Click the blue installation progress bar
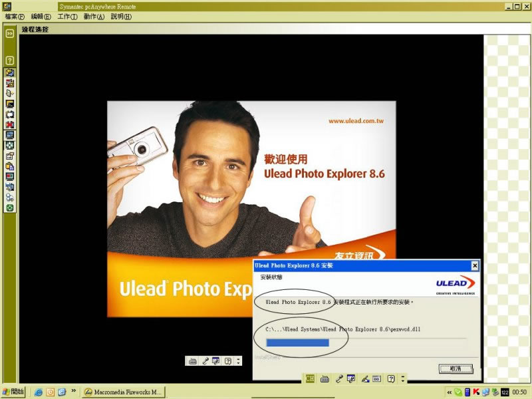This screenshot has width=532, height=399. 297,342
